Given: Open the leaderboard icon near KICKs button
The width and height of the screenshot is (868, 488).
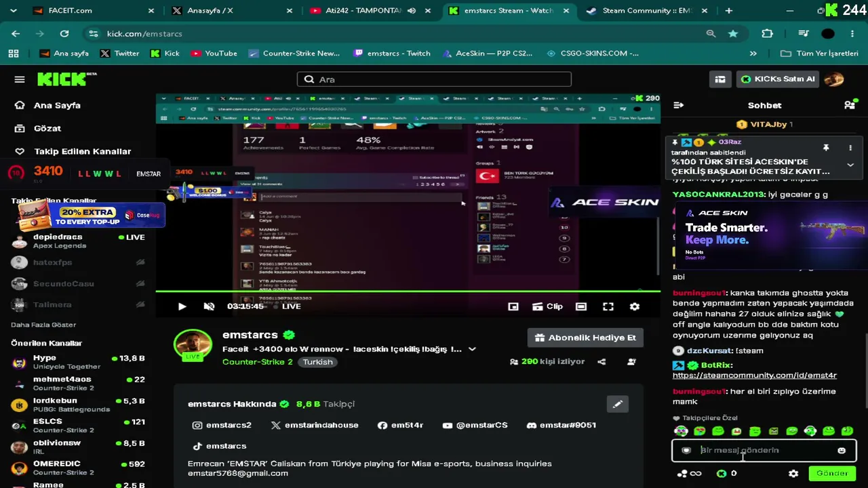Looking at the screenshot, I should tap(720, 79).
